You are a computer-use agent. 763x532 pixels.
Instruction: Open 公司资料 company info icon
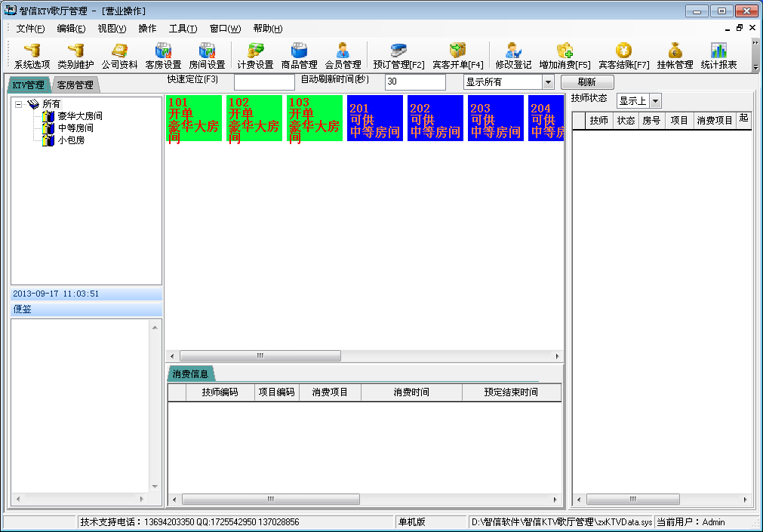tap(119, 56)
